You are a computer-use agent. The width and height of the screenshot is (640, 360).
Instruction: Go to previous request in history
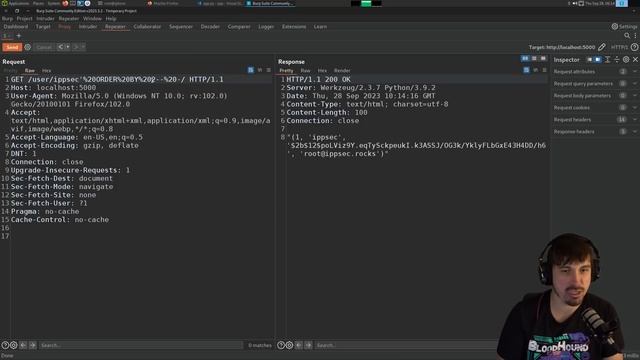60,47
